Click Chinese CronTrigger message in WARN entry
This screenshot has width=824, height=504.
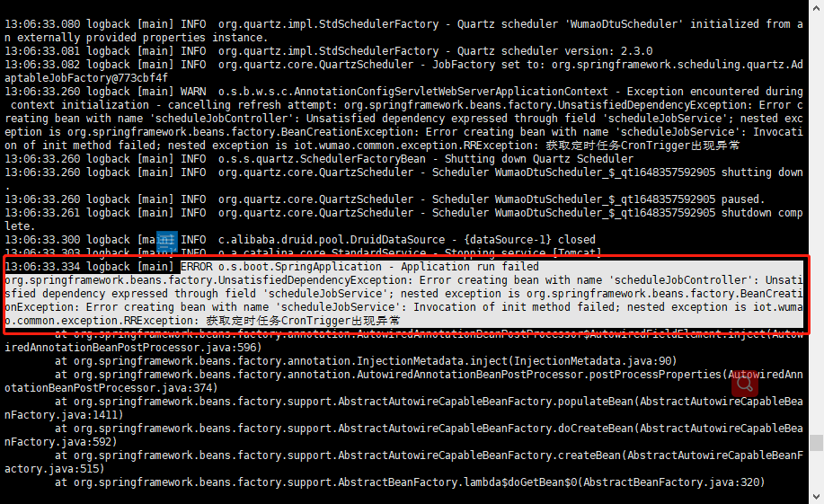(x=642, y=146)
